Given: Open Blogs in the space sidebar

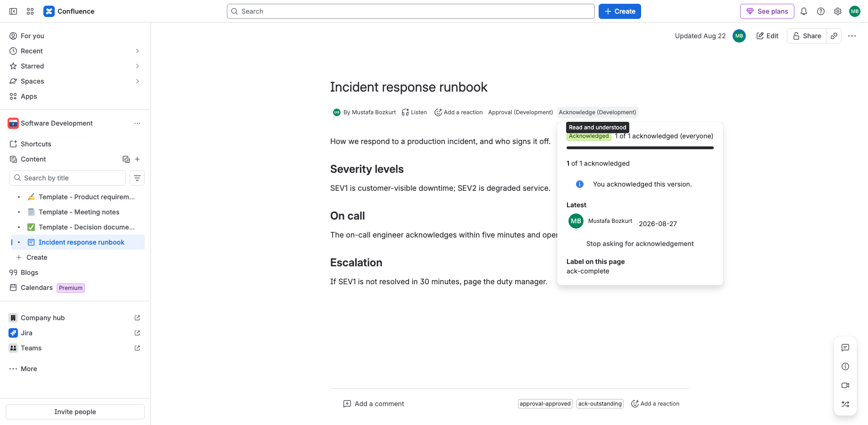Looking at the screenshot, I should pyautogui.click(x=75, y=272).
